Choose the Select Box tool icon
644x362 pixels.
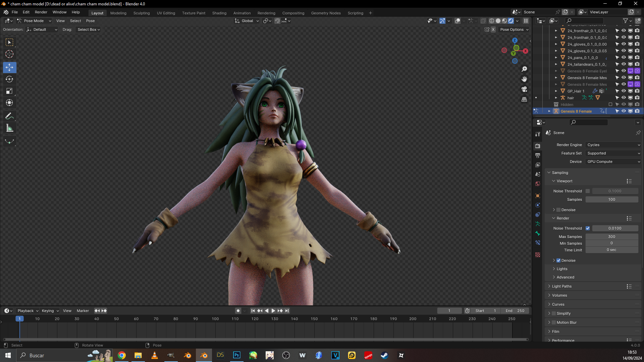click(9, 42)
